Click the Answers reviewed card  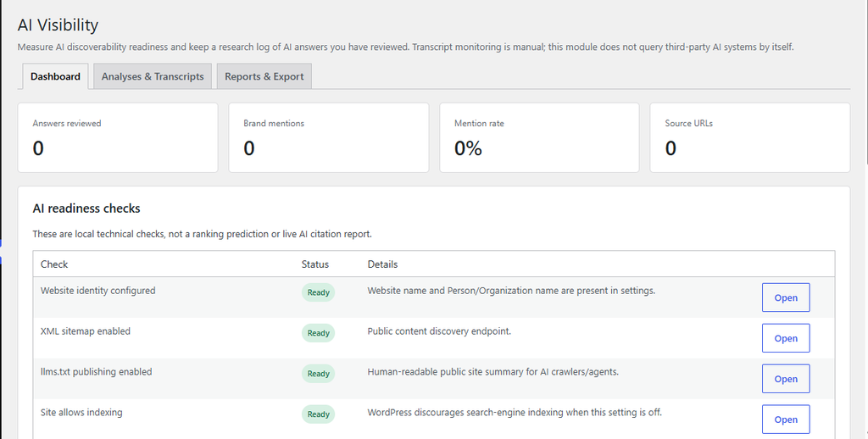tap(118, 137)
